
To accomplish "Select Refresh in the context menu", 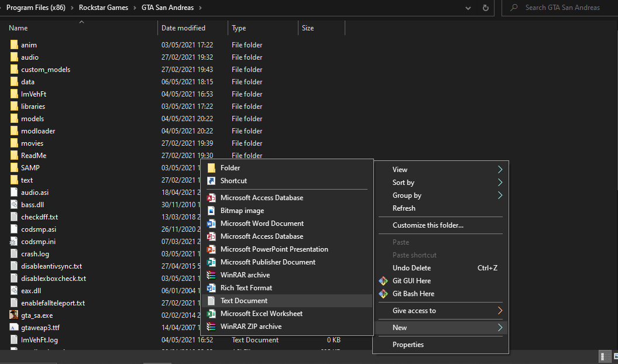I will pos(440,208).
